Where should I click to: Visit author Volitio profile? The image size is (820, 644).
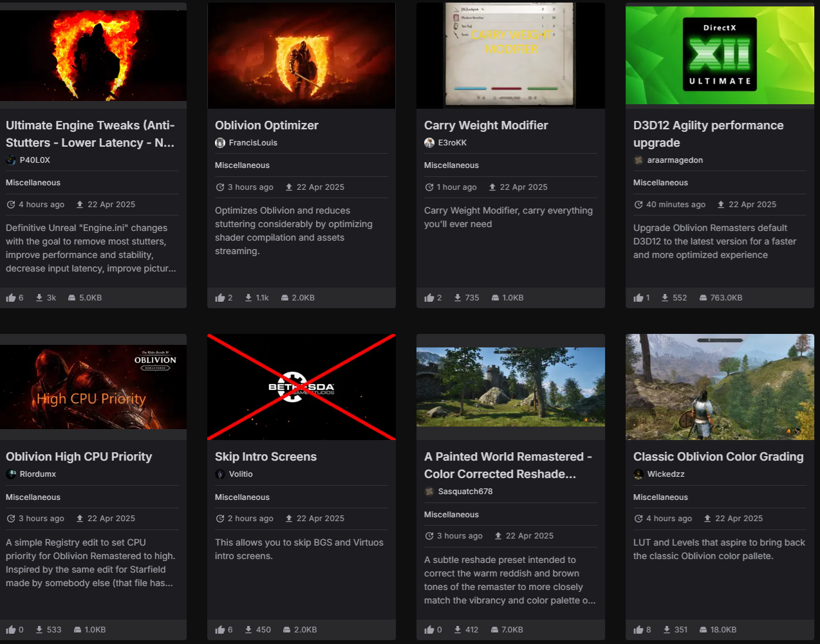[241, 474]
